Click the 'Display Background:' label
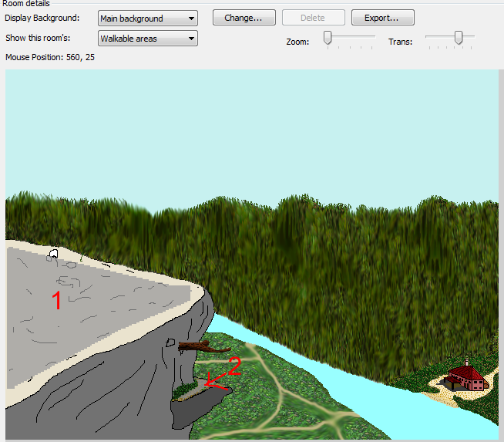The image size is (504, 442). click(42, 18)
